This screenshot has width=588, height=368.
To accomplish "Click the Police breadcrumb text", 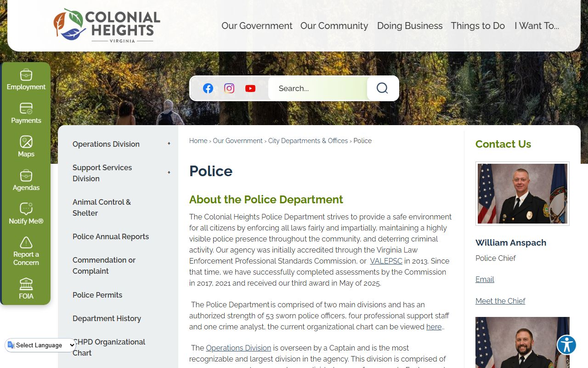I will (362, 141).
